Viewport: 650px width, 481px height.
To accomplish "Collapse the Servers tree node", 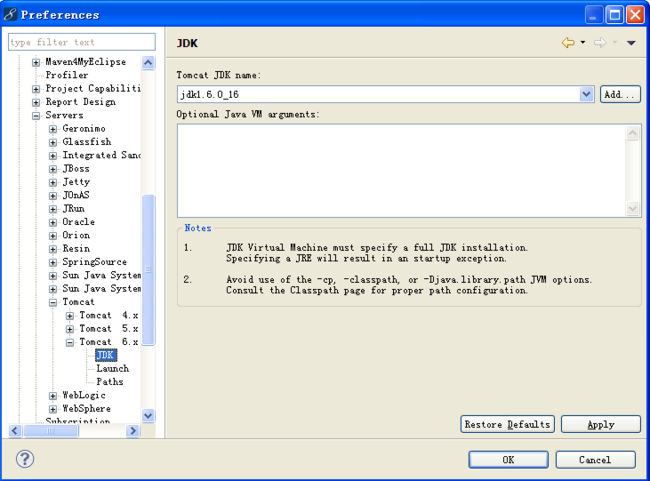I will pyautogui.click(x=36, y=116).
